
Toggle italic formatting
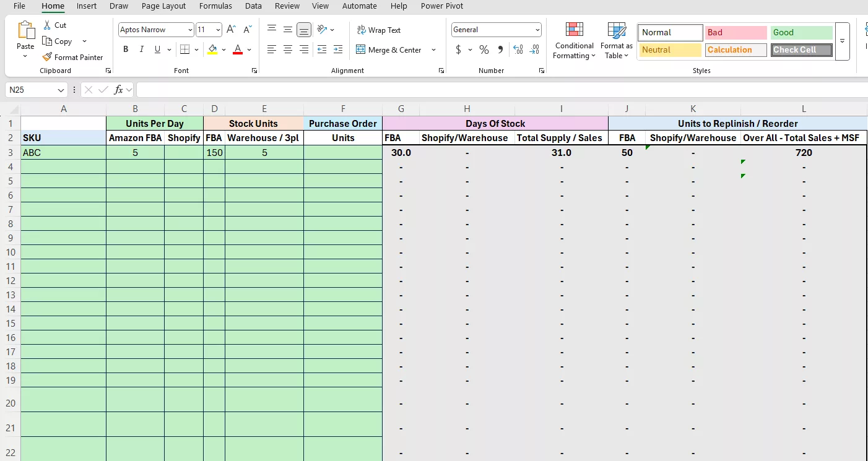pos(141,49)
